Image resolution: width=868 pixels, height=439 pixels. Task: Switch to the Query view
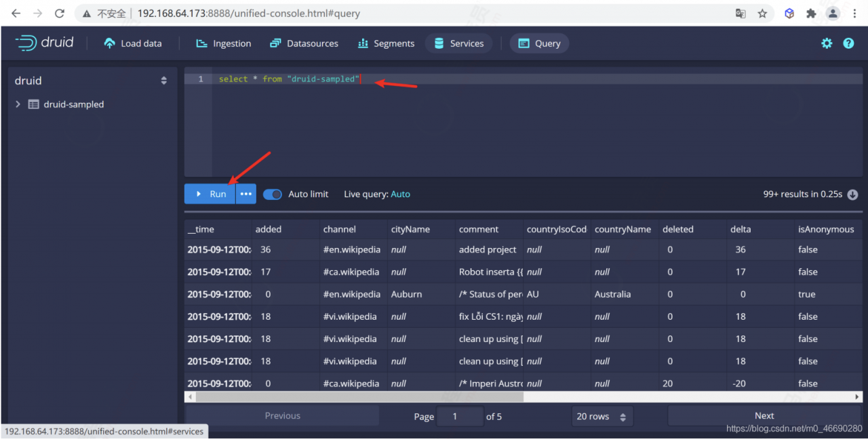point(539,43)
